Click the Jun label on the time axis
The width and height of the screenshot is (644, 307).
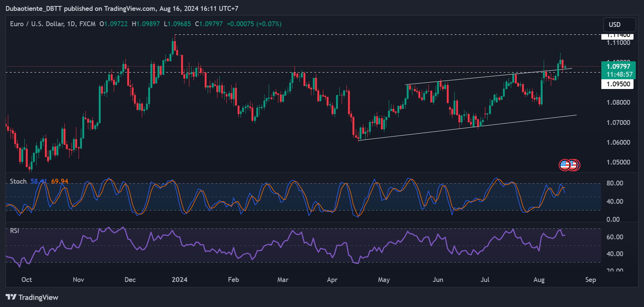pos(437,280)
